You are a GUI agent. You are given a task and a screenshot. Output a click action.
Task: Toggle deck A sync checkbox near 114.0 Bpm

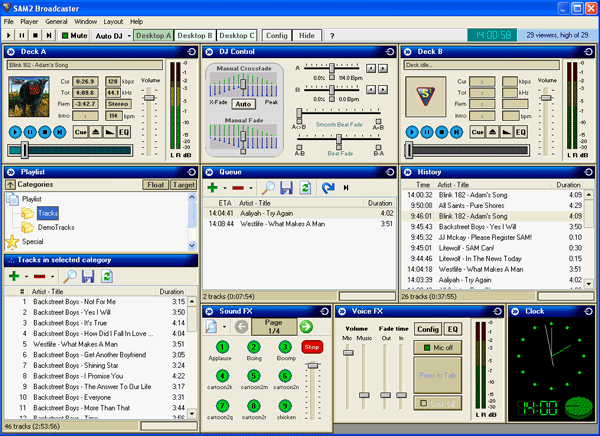(x=332, y=78)
